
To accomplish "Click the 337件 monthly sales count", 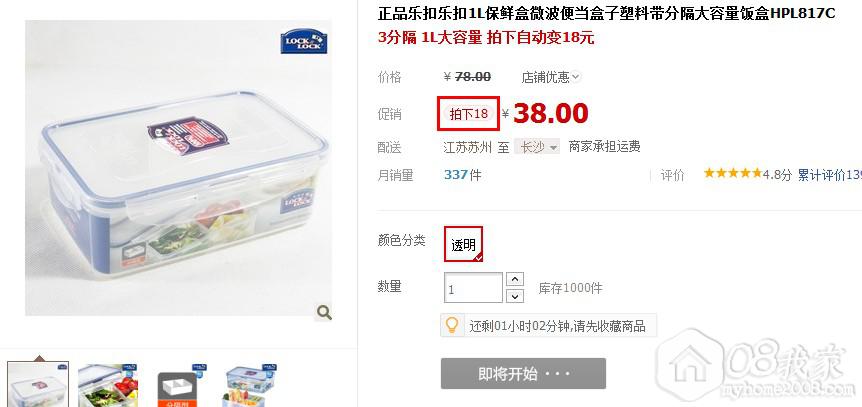I will (x=462, y=175).
